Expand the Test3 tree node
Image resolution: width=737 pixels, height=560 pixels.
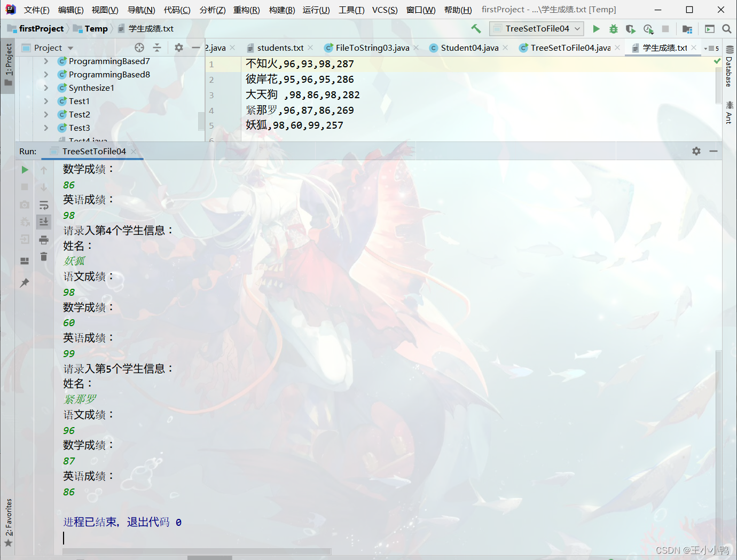point(46,128)
